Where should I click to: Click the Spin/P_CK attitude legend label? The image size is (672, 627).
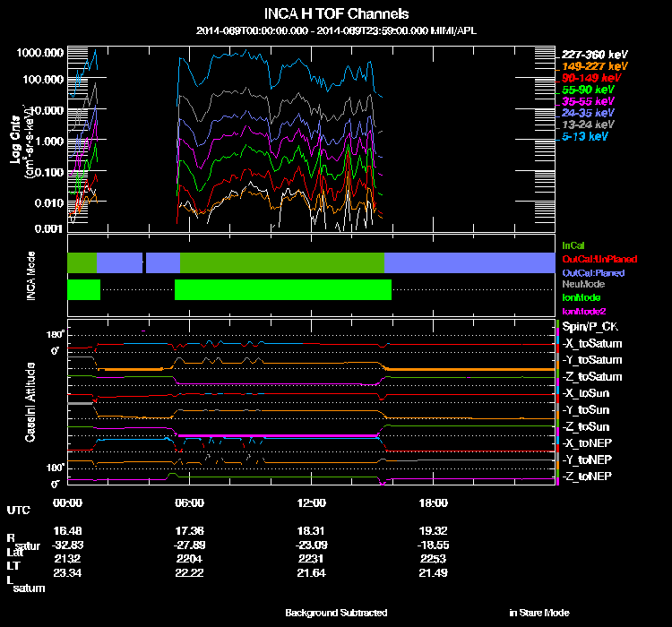(589, 327)
